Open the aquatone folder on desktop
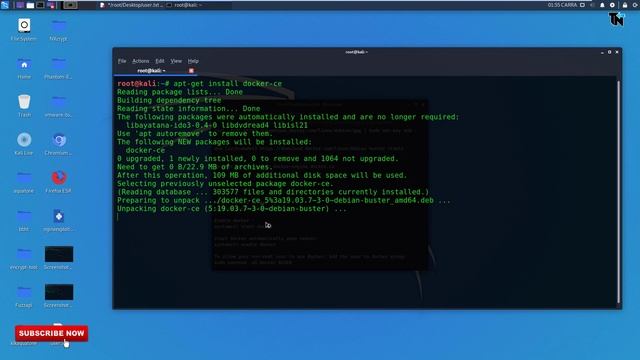640x360 pixels. (24, 178)
